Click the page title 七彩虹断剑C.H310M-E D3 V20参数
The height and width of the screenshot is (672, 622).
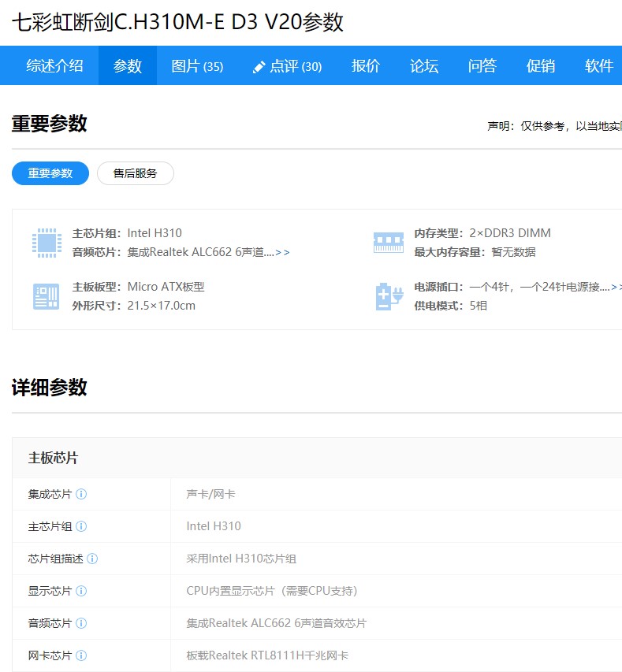(177, 22)
